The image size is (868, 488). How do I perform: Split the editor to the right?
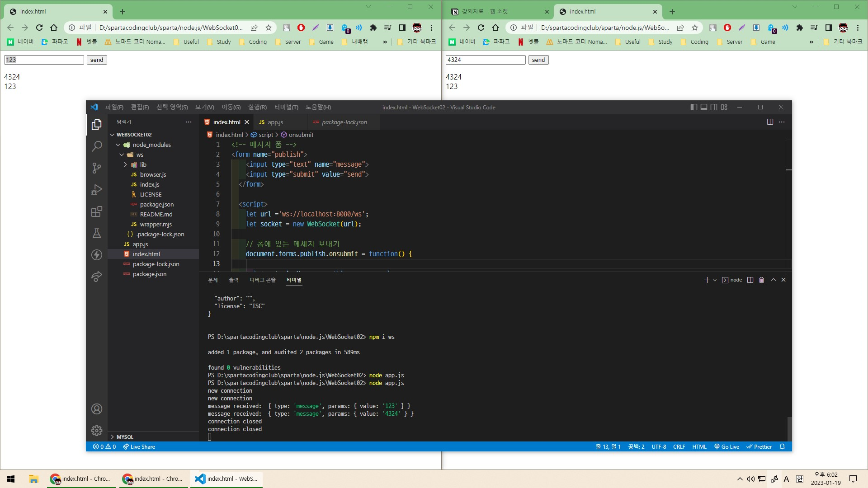[x=770, y=122]
